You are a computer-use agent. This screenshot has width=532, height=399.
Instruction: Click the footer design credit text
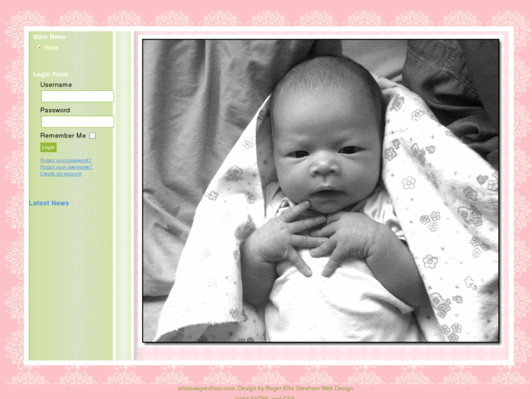(x=266, y=388)
